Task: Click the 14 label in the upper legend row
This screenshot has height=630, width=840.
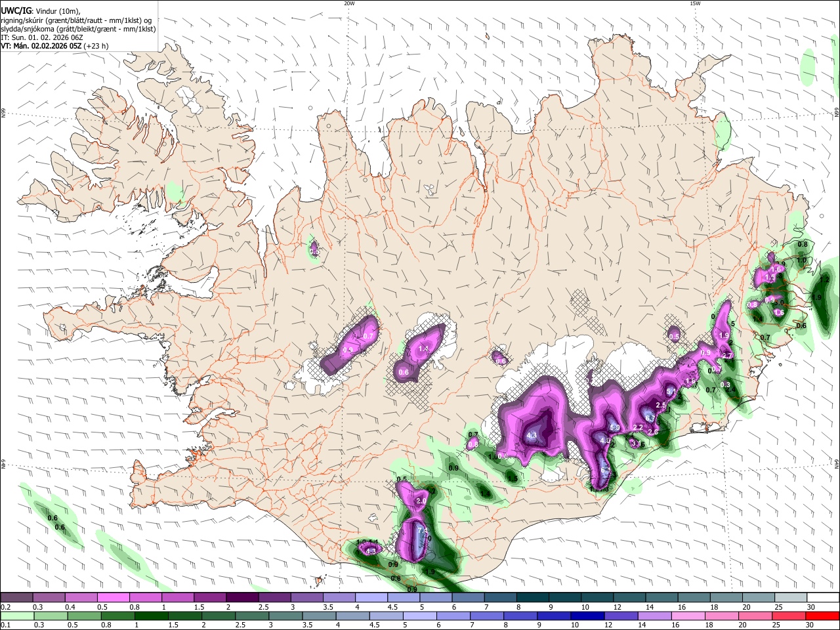Action: click(x=650, y=607)
